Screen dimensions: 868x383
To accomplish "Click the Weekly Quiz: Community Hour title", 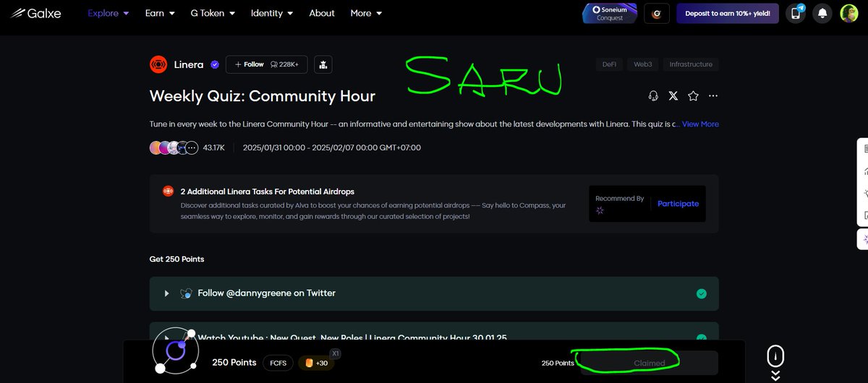I will pyautogui.click(x=263, y=96).
